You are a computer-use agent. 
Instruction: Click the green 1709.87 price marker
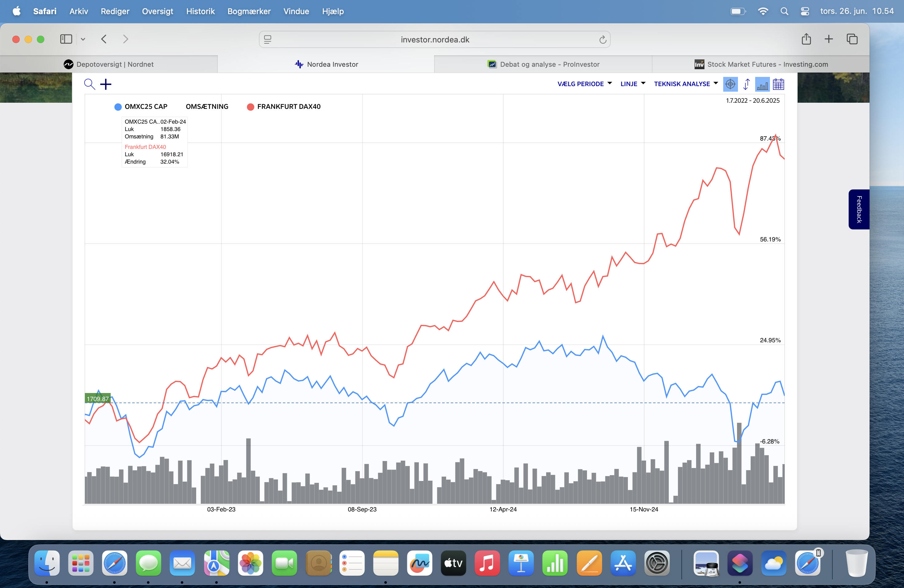coord(97,399)
